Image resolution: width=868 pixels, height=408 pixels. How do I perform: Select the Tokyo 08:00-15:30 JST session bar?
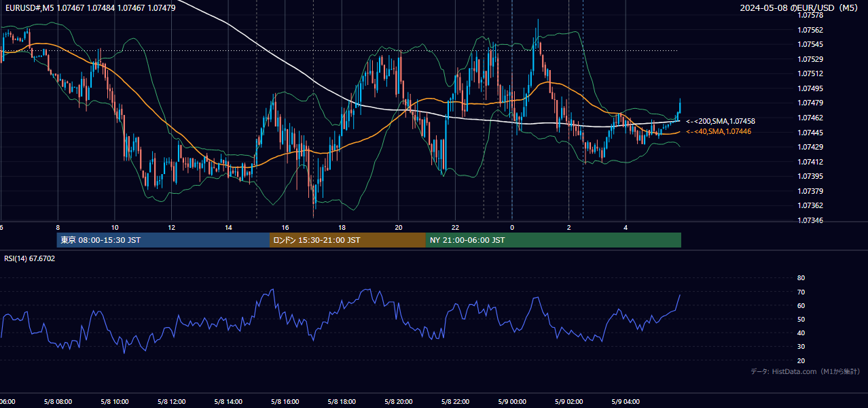coord(163,240)
